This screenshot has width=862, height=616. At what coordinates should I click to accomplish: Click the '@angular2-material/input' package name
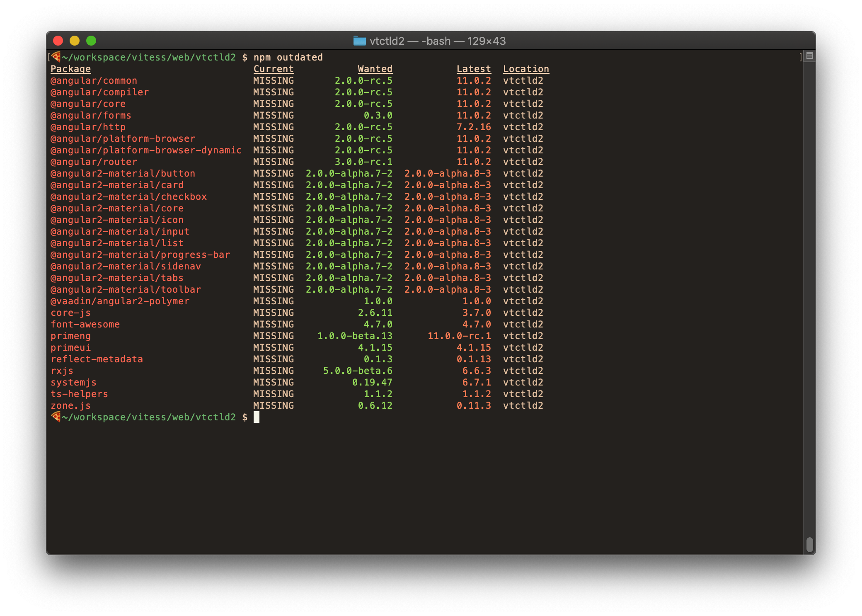(120, 231)
